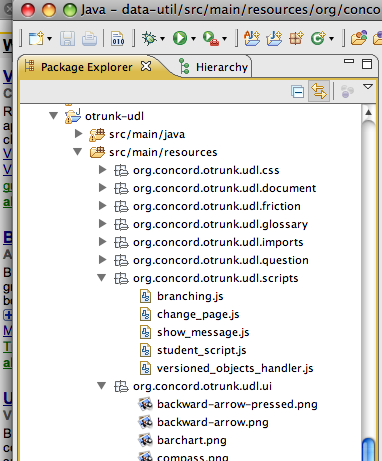The height and width of the screenshot is (461, 382).
Task: Select org.concord.otrunk.udl.question package
Action: (x=221, y=260)
